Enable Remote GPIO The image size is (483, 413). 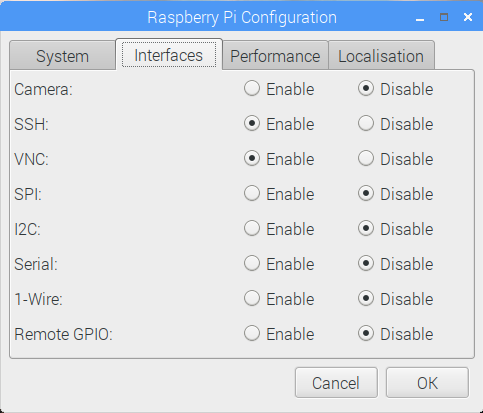(252, 334)
